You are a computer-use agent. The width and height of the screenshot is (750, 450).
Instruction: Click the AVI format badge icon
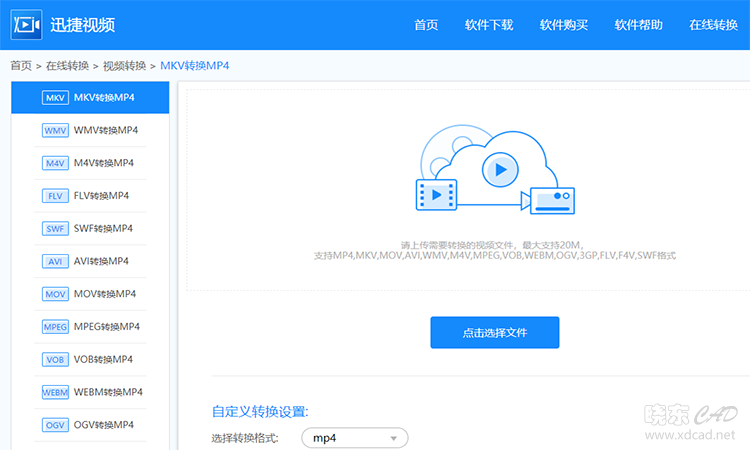coord(55,262)
